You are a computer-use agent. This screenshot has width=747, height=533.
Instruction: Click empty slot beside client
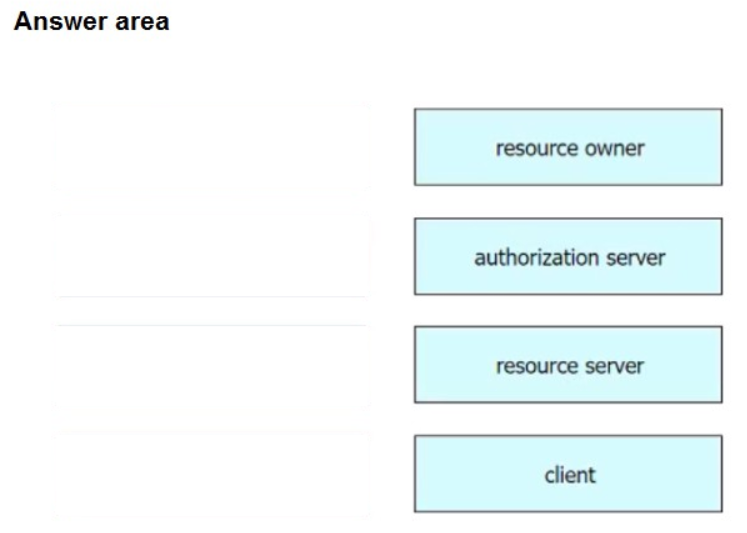click(211, 474)
